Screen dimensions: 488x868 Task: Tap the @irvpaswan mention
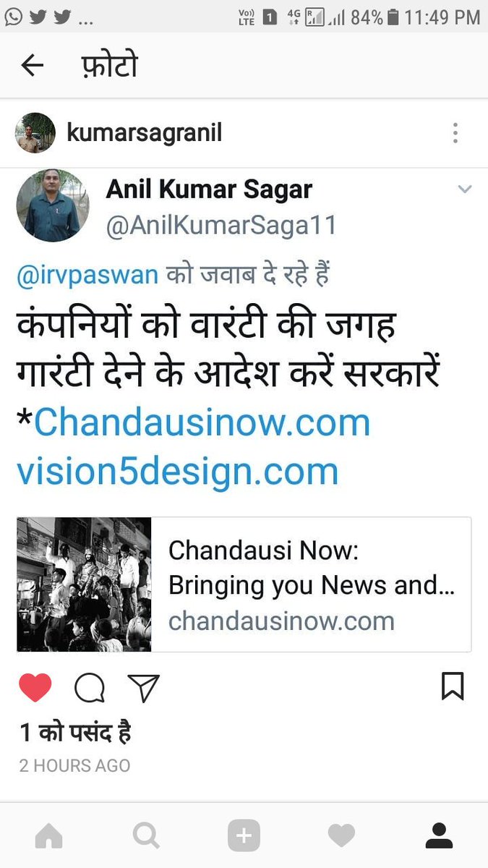pos(87,277)
